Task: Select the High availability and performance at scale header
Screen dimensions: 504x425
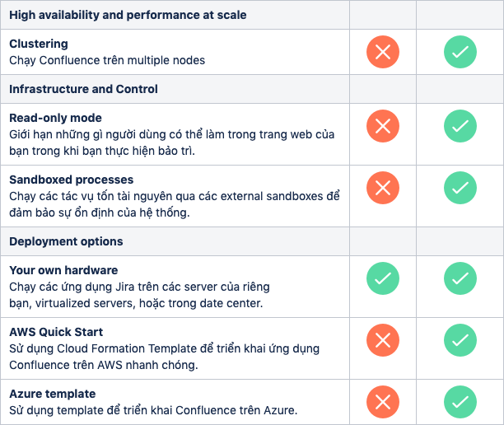Action: [x=128, y=15]
